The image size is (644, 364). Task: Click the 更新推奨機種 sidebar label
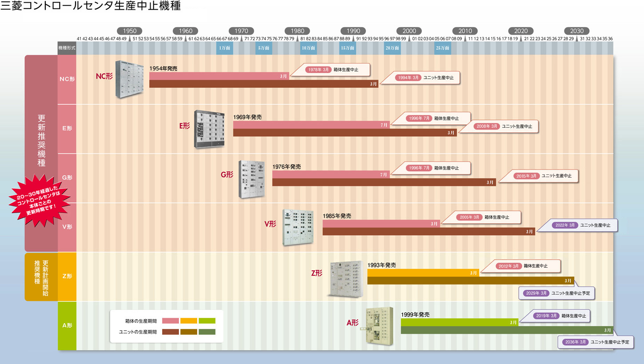pyautogui.click(x=41, y=141)
